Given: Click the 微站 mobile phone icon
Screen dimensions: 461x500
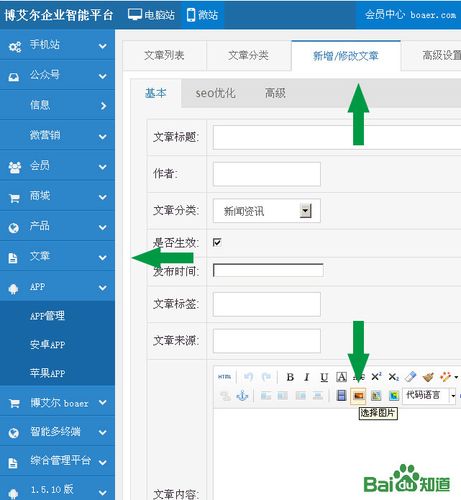Looking at the screenshot, I should tap(191, 15).
